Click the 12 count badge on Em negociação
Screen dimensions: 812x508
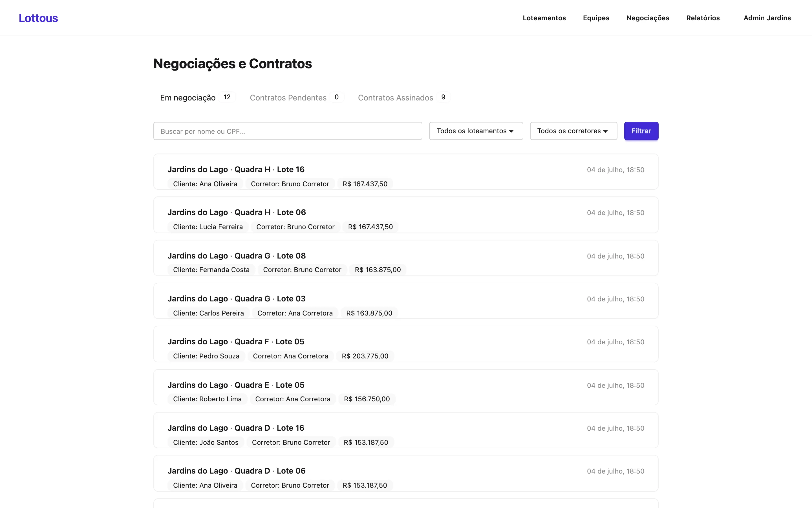click(x=227, y=97)
